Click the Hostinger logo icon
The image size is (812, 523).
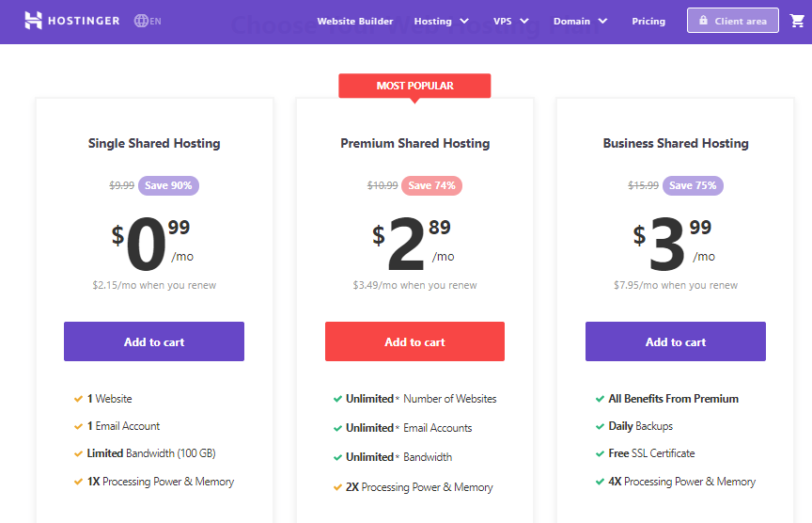coord(33,21)
